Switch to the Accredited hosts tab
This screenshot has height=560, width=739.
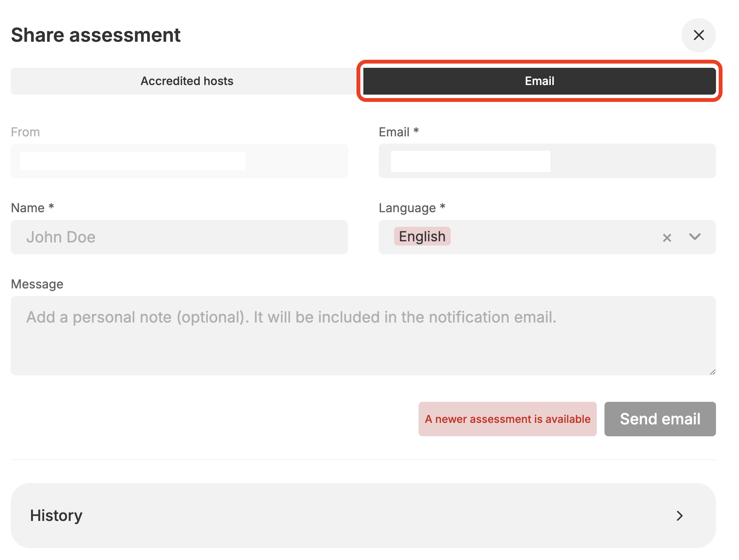click(x=187, y=81)
